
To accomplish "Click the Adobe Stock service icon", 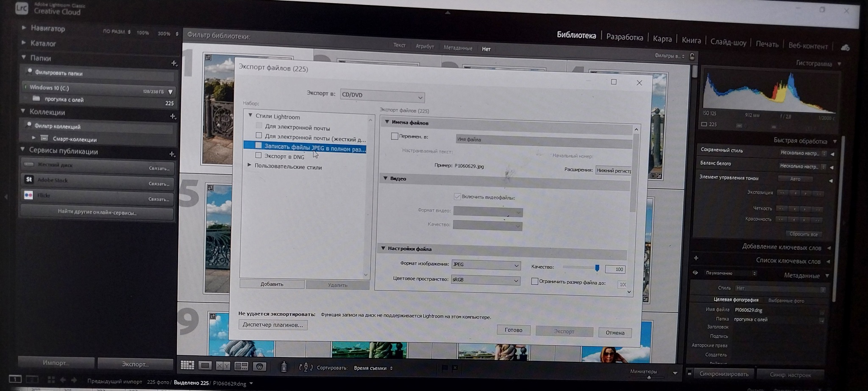I will click(x=29, y=179).
